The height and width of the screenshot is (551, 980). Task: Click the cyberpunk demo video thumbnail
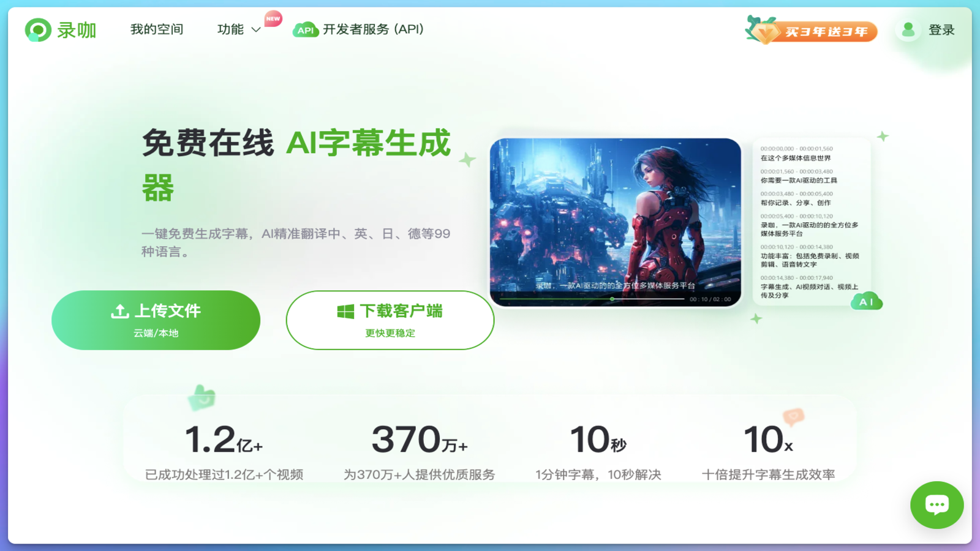[616, 222]
